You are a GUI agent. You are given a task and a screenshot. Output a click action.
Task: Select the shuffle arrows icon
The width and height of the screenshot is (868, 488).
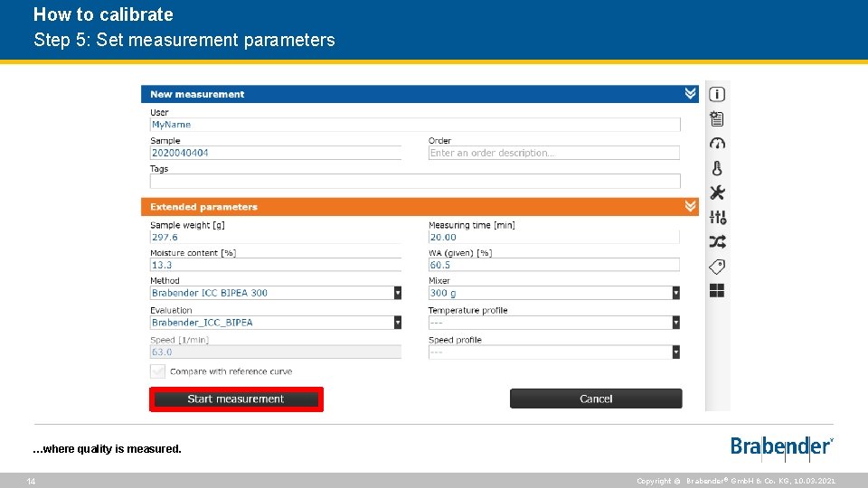717,242
